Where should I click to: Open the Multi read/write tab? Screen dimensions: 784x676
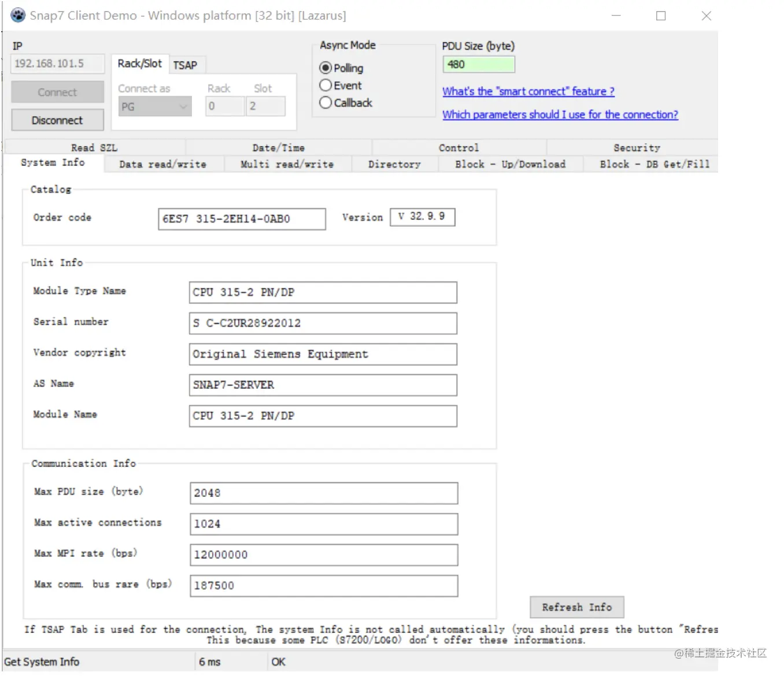287,164
